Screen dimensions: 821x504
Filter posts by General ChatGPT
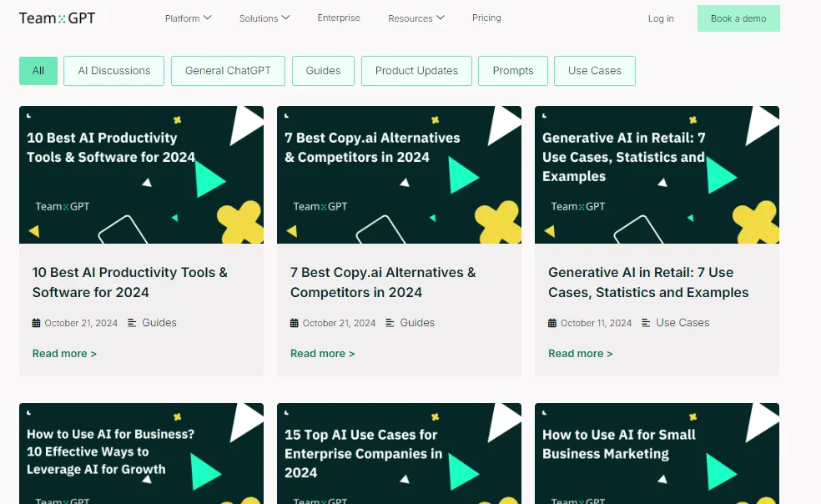228,71
